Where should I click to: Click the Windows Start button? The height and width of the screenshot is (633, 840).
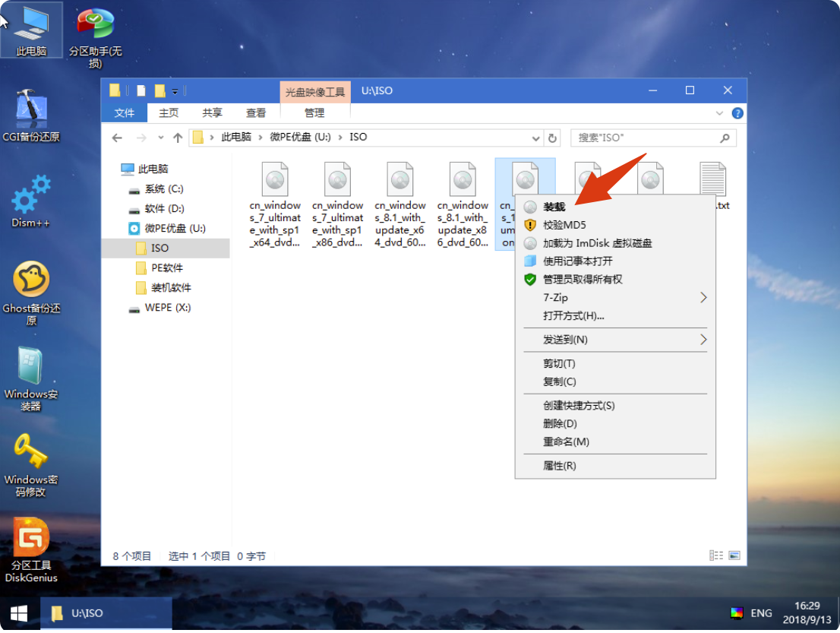[19, 613]
